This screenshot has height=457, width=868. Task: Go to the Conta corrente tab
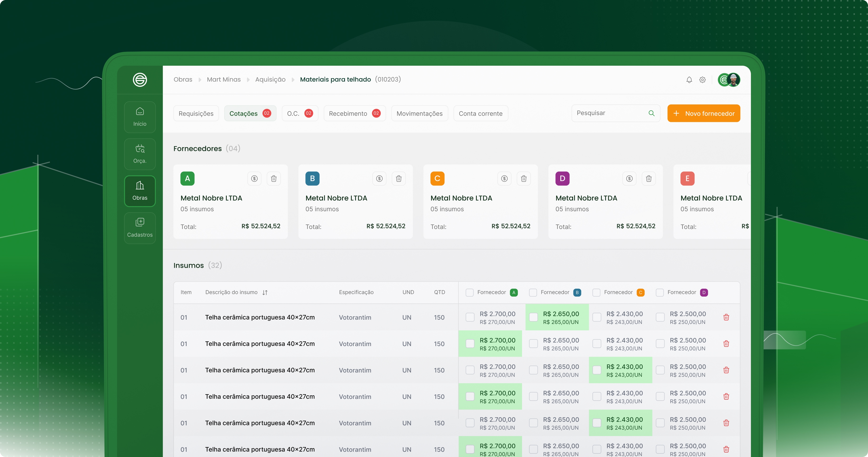481,113
